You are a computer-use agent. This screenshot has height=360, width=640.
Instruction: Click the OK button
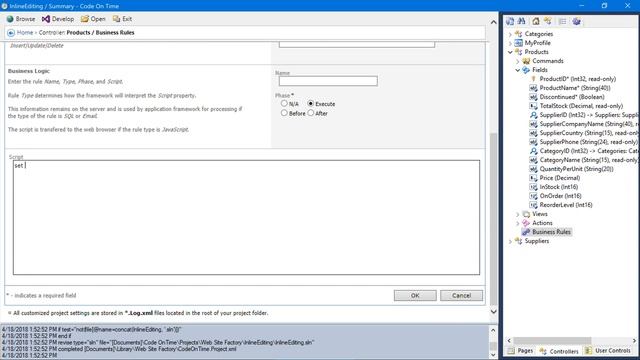415,295
